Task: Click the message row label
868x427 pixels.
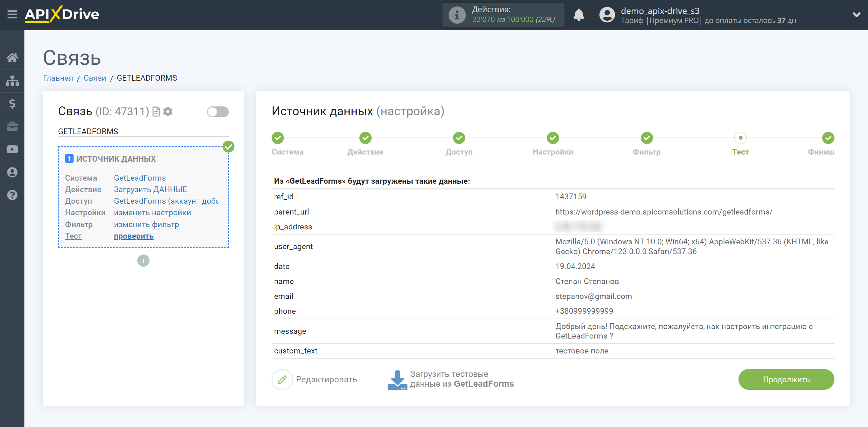Action: point(290,331)
